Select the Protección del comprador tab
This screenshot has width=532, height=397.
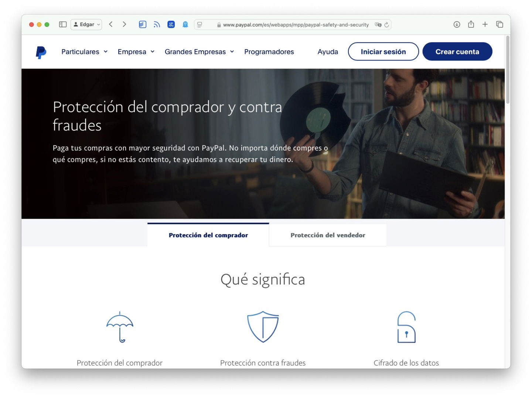click(208, 235)
